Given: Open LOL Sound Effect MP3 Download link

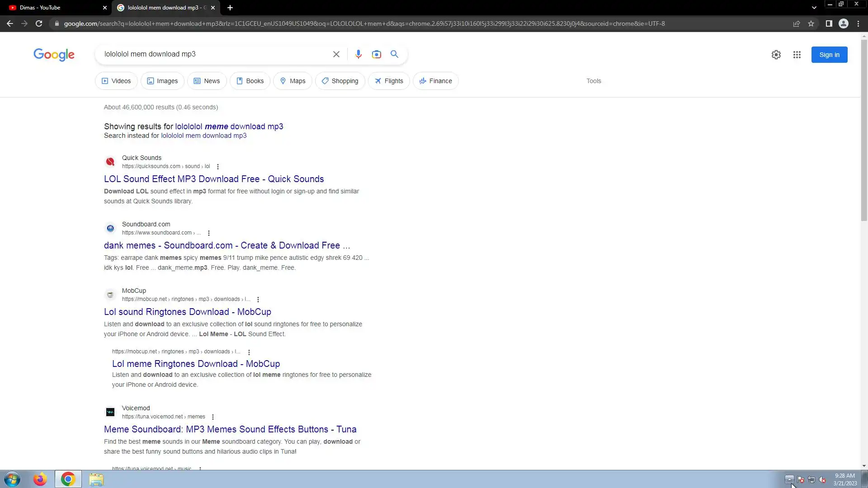Looking at the screenshot, I should (x=214, y=179).
